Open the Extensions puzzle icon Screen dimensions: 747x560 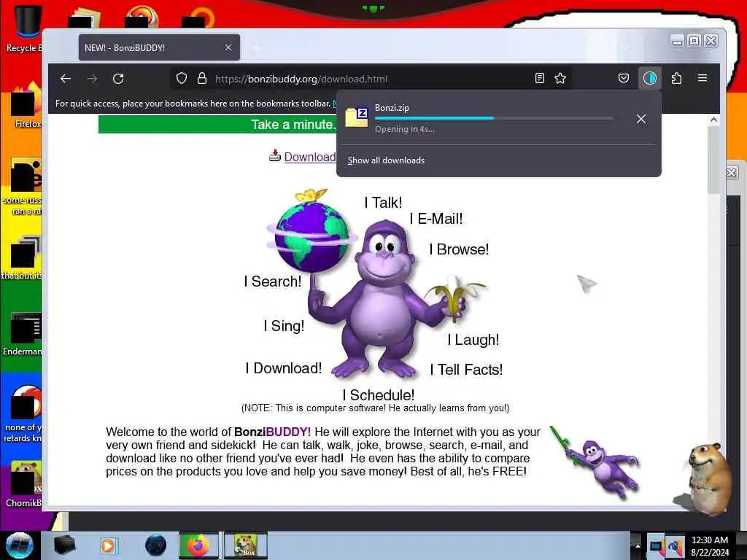point(676,78)
